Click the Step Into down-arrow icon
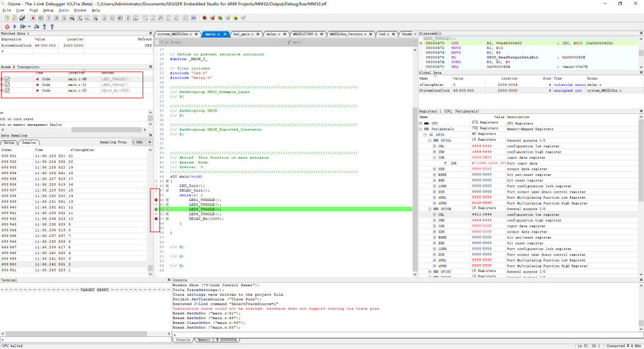 point(44,27)
